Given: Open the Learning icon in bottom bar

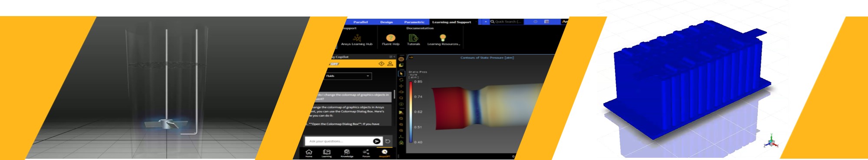Looking at the screenshot, I should pyautogui.click(x=327, y=152).
